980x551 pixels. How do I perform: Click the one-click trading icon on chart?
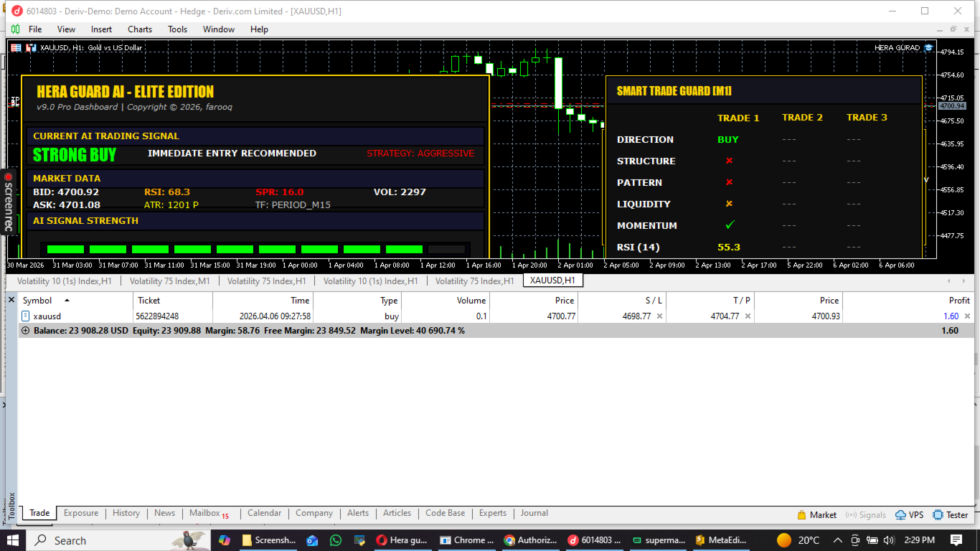tap(31, 47)
